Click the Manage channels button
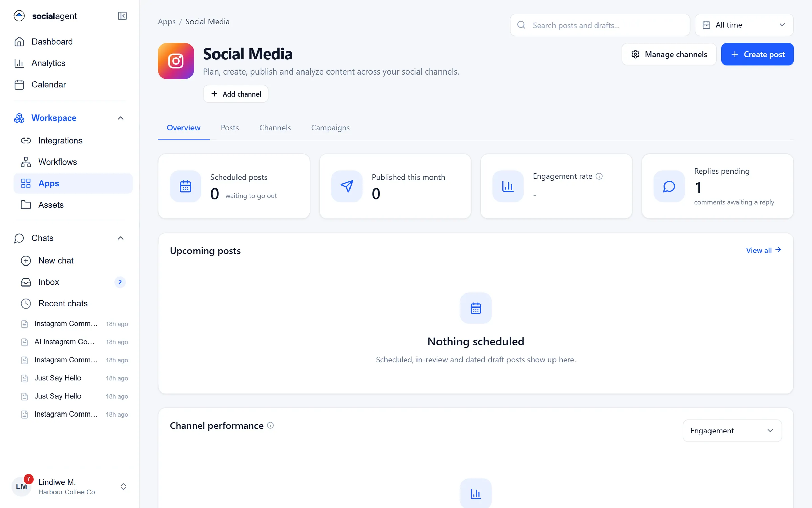This screenshot has height=508, width=812. pyautogui.click(x=669, y=54)
